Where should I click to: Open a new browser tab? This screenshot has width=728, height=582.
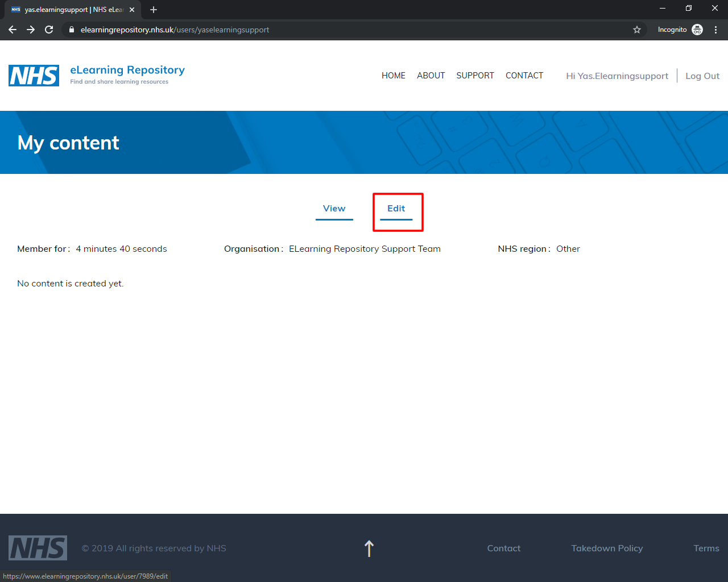click(154, 10)
